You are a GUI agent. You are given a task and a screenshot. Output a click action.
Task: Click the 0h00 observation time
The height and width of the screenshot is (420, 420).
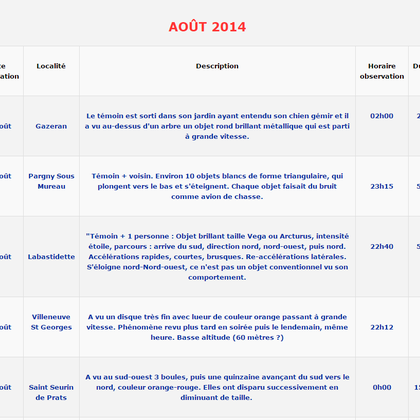point(382,387)
